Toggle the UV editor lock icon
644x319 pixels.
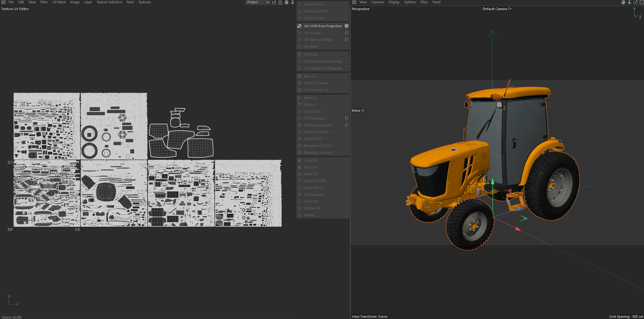[280, 2]
